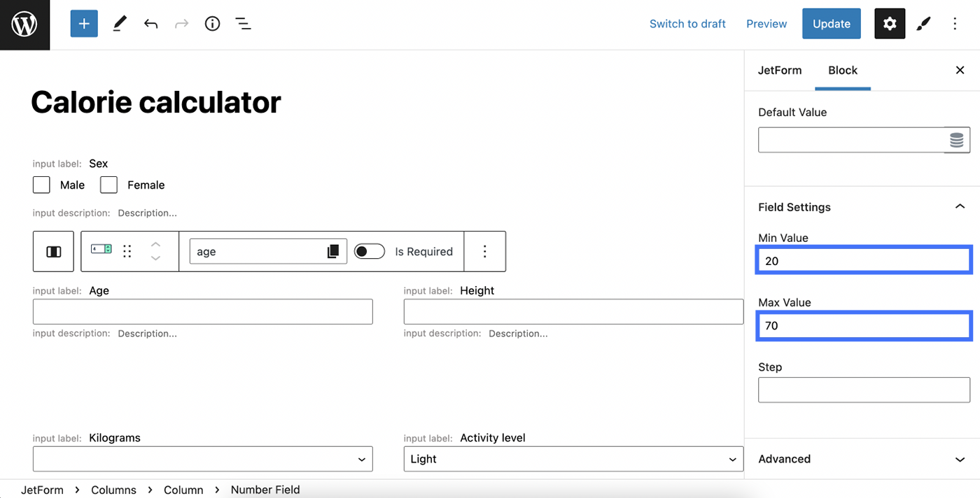Click the WordPress logo icon
980x498 pixels.
24,24
